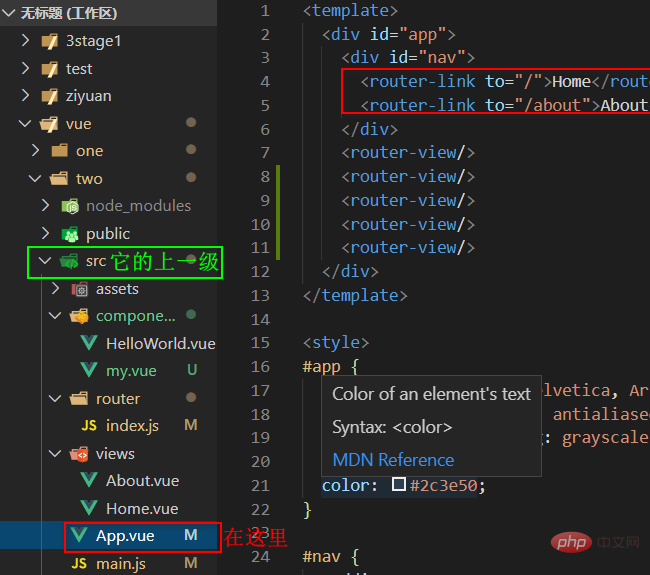The width and height of the screenshot is (650, 575).
Task: Expand the ziyuan folder chevron
Action: [x=26, y=95]
